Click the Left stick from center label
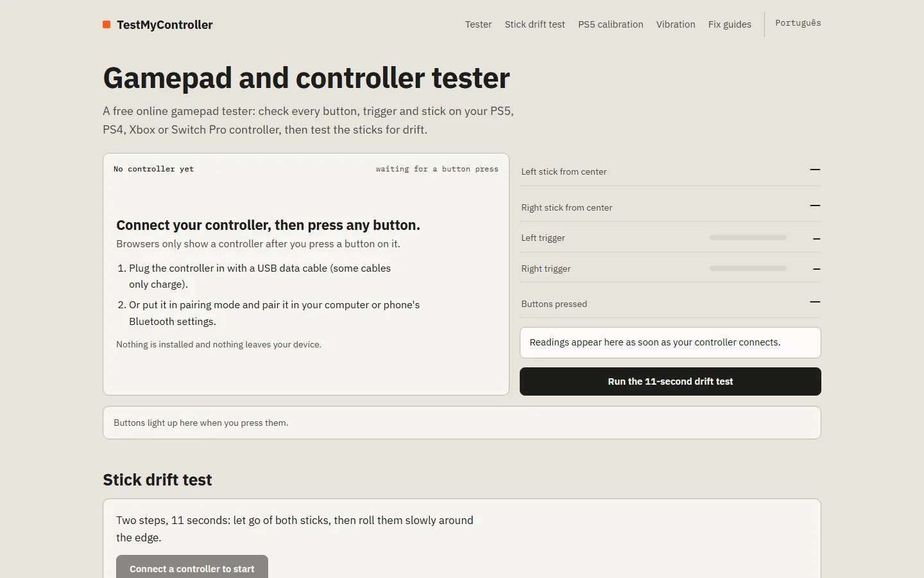This screenshot has height=578, width=924. [564, 171]
